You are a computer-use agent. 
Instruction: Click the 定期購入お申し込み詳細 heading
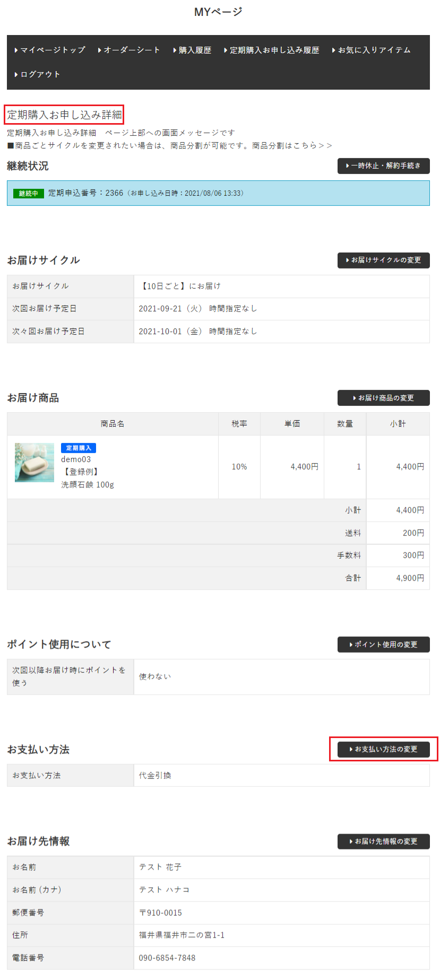point(64,115)
